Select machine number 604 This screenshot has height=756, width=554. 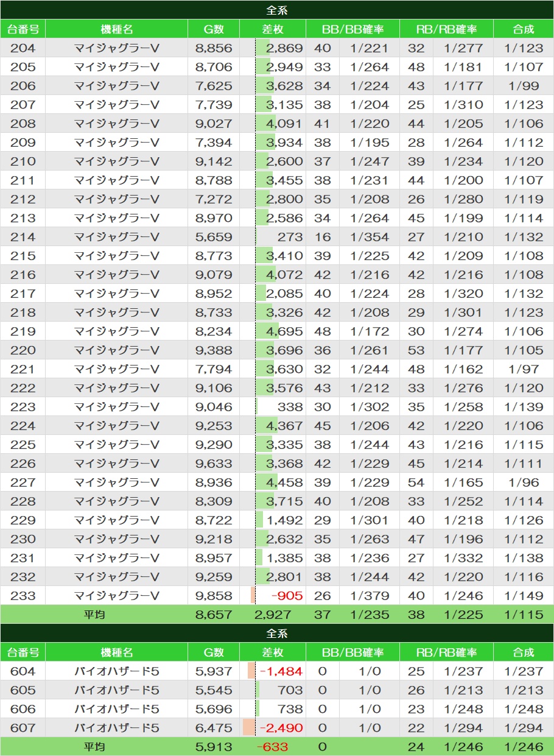(x=23, y=671)
